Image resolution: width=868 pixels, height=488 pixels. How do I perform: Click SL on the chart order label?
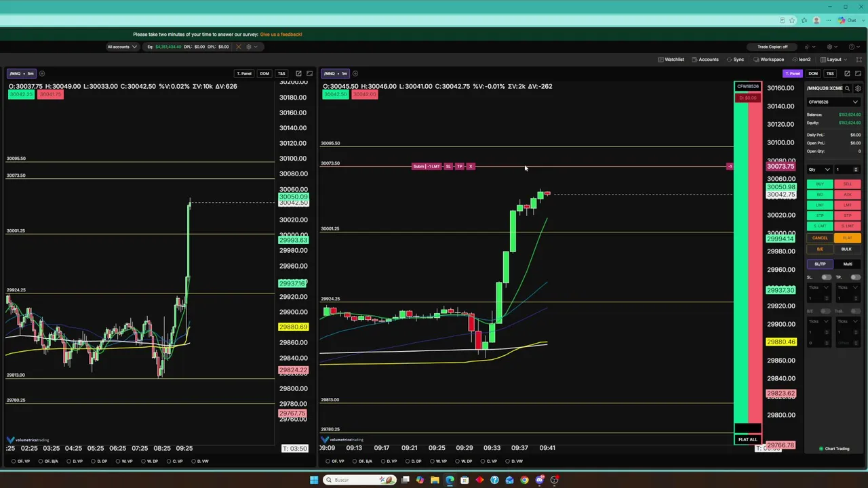448,166
